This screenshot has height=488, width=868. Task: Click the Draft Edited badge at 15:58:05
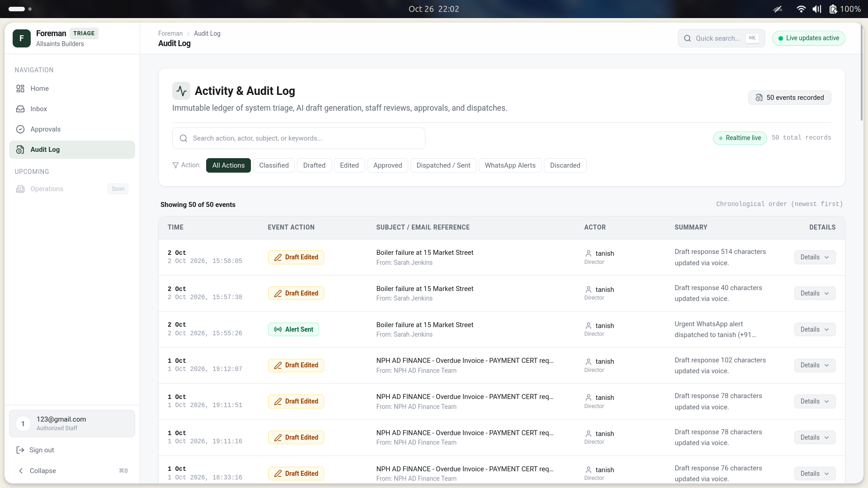click(296, 257)
